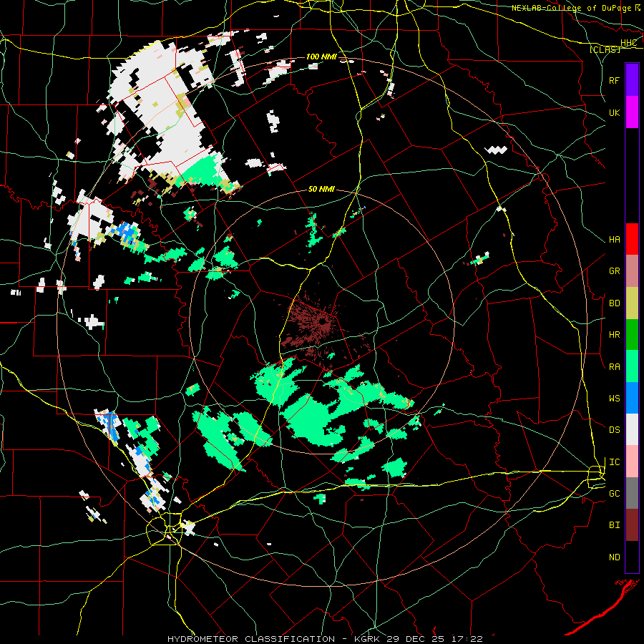Click the BD legend label
Viewport: 644px width, 644px height.
coord(615,303)
